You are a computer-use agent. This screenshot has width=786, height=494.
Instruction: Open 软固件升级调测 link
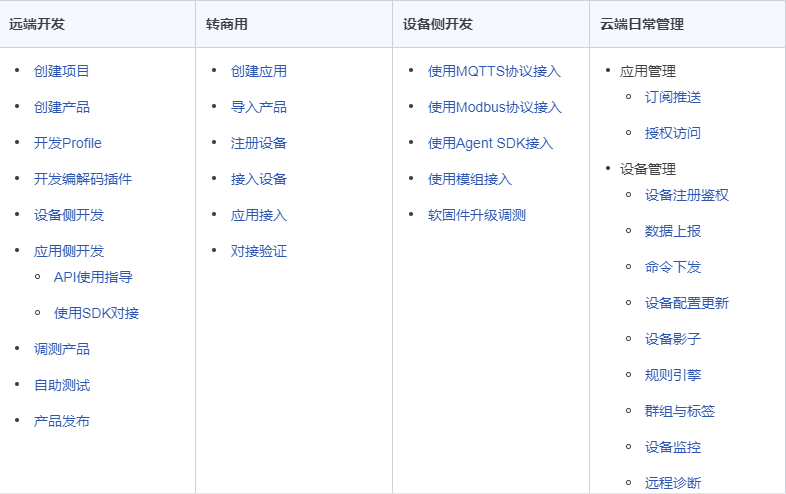(477, 215)
